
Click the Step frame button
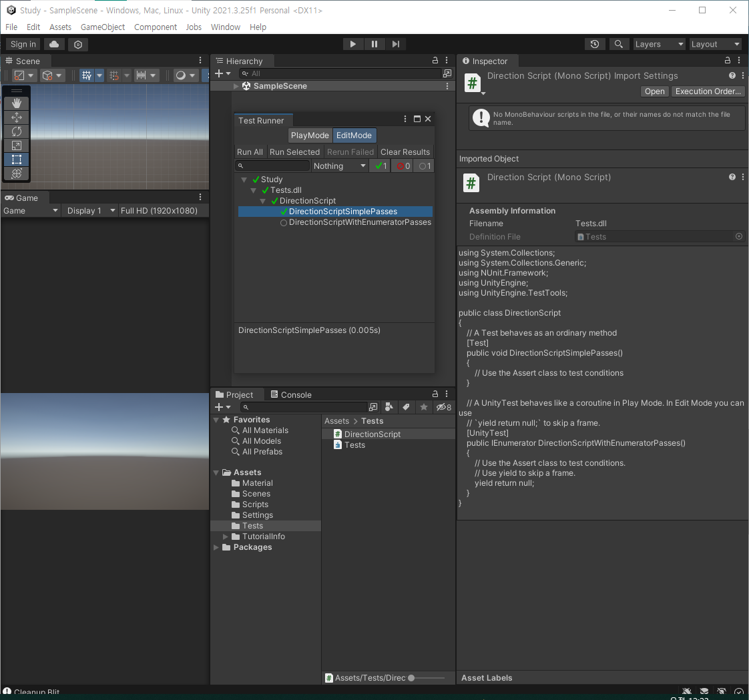[395, 45]
